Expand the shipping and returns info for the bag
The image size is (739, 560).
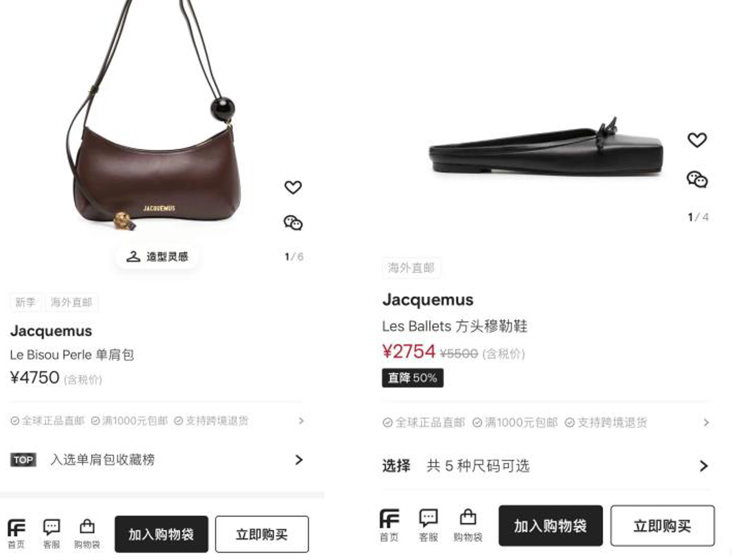[x=157, y=421]
